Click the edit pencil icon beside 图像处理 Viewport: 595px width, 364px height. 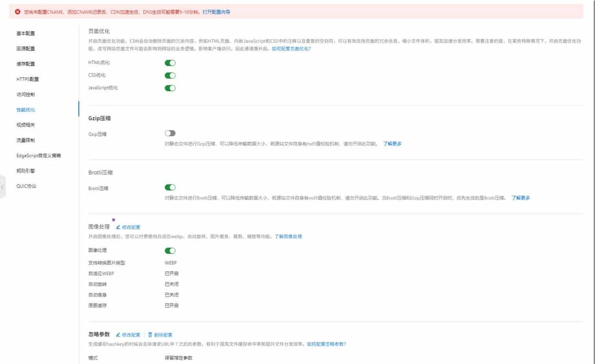(119, 227)
